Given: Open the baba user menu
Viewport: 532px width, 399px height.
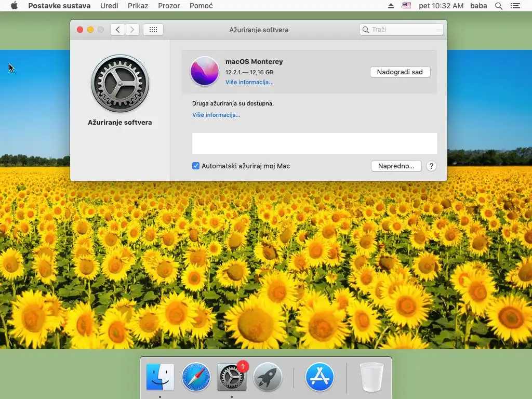Looking at the screenshot, I should point(478,6).
